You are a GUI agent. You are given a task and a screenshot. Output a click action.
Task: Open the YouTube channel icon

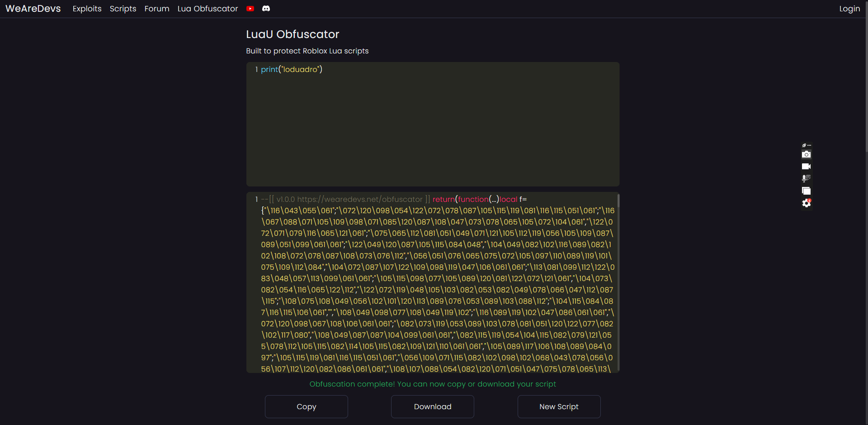[x=250, y=9]
